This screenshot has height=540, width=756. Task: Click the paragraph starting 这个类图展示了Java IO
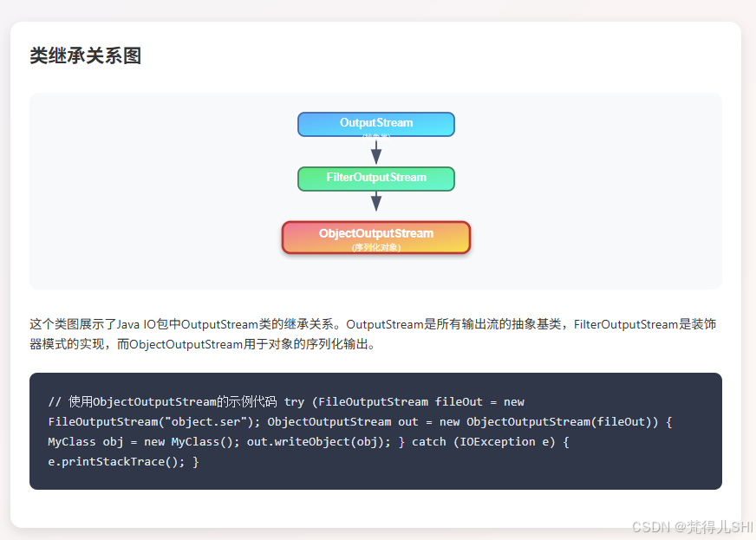[373, 334]
